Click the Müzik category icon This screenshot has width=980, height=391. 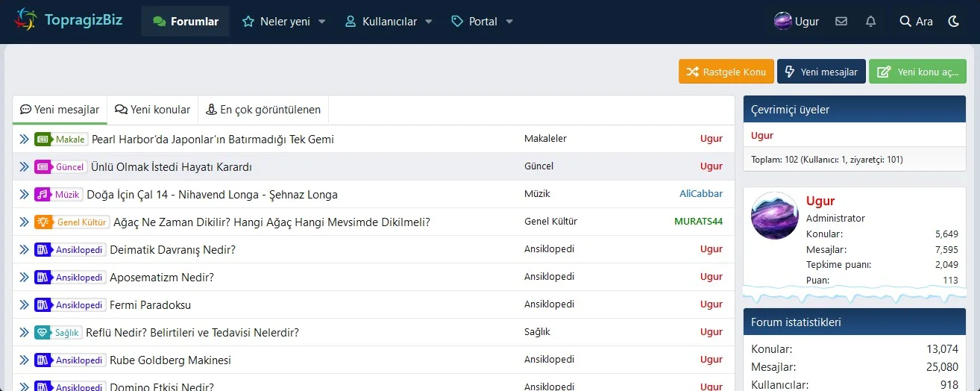43,195
